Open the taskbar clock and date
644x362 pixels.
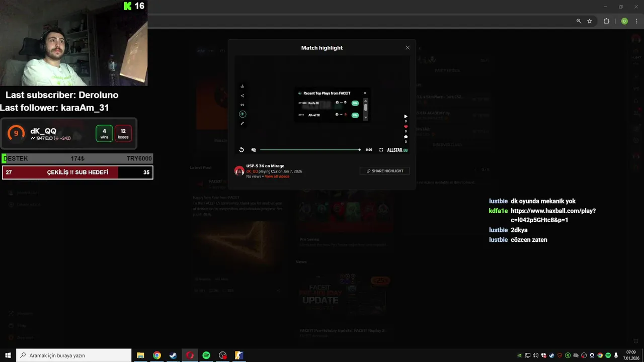click(x=631, y=355)
